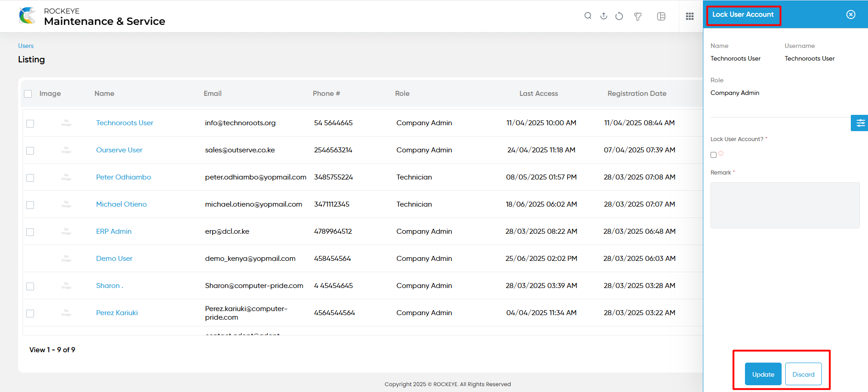Viewport: 868px width, 392px height.
Task: Click the search magnifier icon
Action: [x=588, y=16]
